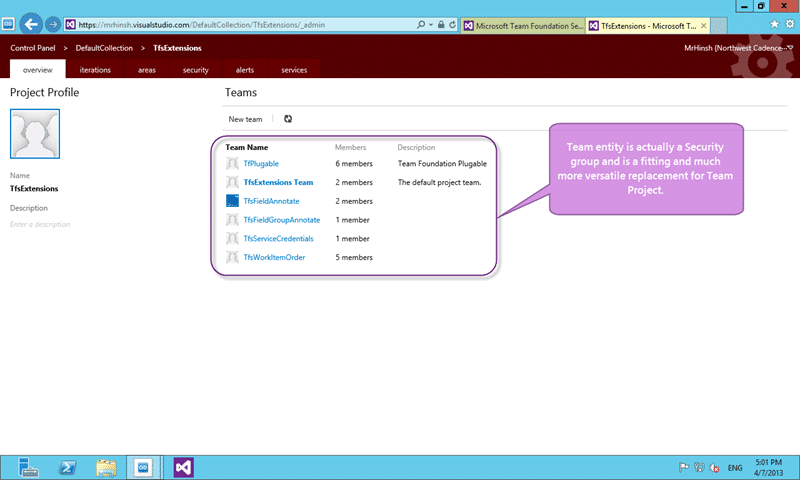Viewport: 800px width, 480px height.
Task: Click network status tray icon
Action: coord(699,467)
